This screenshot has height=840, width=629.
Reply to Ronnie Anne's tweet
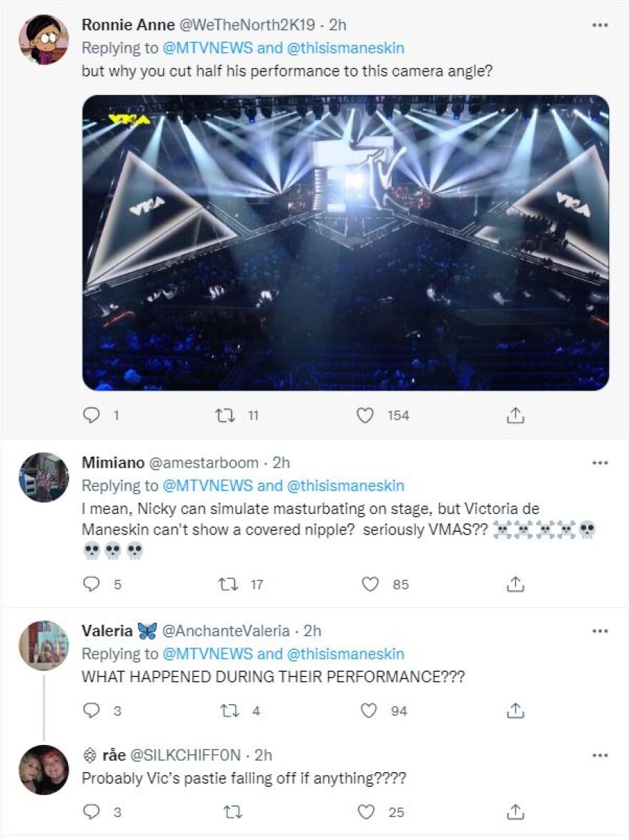click(x=93, y=415)
